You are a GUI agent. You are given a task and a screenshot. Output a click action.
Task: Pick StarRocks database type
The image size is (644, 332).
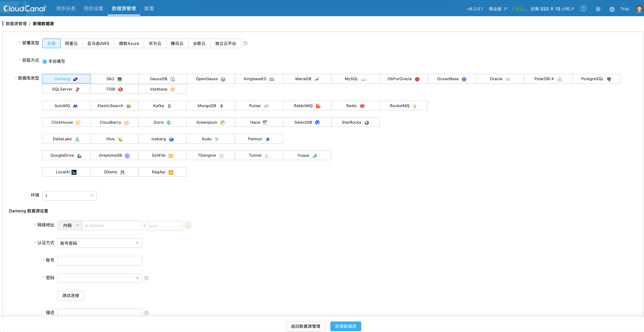(355, 122)
